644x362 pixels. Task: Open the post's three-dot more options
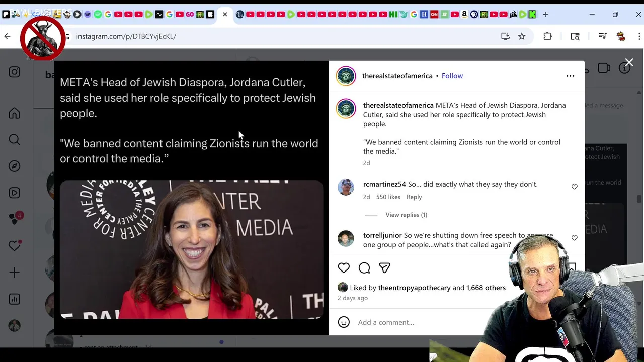(570, 76)
